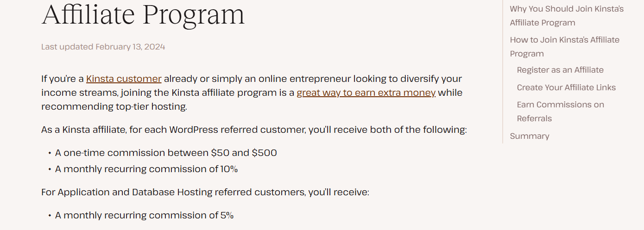The height and width of the screenshot is (230, 644).
Task: Click the sentence starting As a Kinsta affiliate
Action: pyautogui.click(x=254, y=130)
